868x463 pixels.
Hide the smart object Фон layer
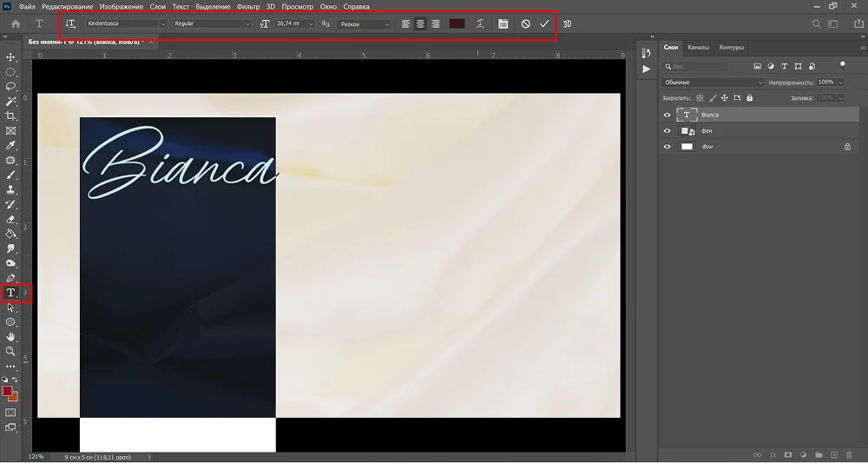[x=667, y=131]
